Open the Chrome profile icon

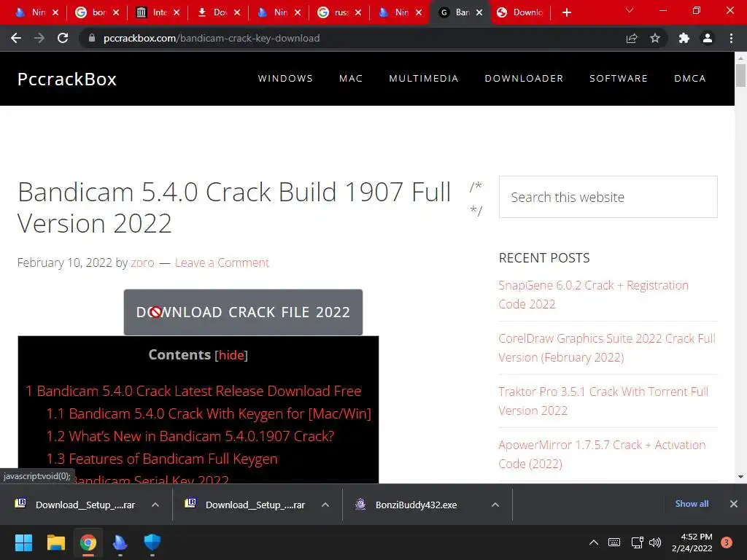click(x=708, y=38)
